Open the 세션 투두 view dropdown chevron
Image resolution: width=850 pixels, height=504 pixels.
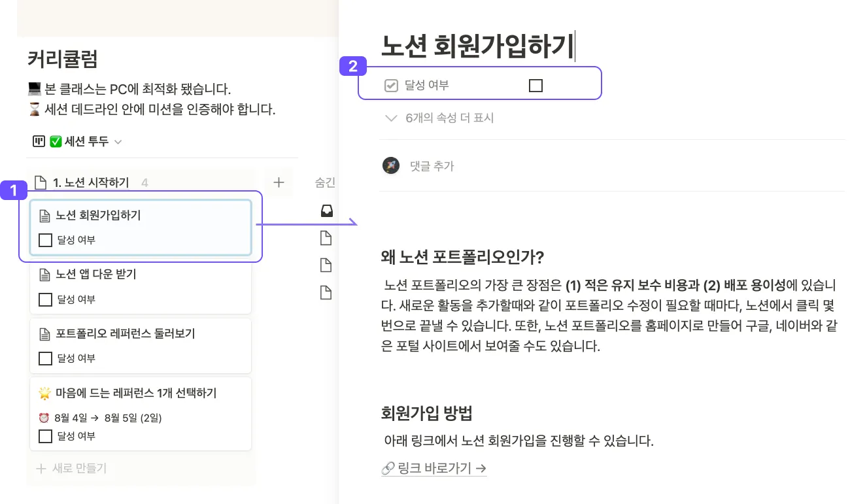point(118,142)
